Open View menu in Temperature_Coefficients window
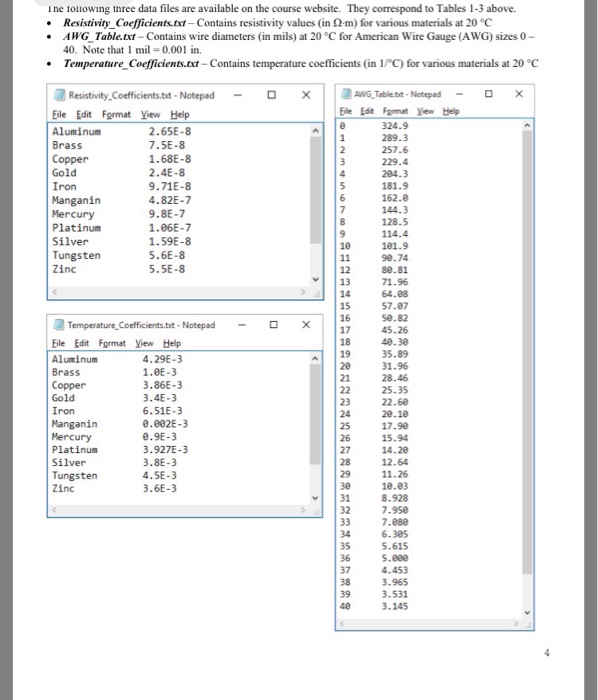The height and width of the screenshot is (700, 598). pos(144,343)
